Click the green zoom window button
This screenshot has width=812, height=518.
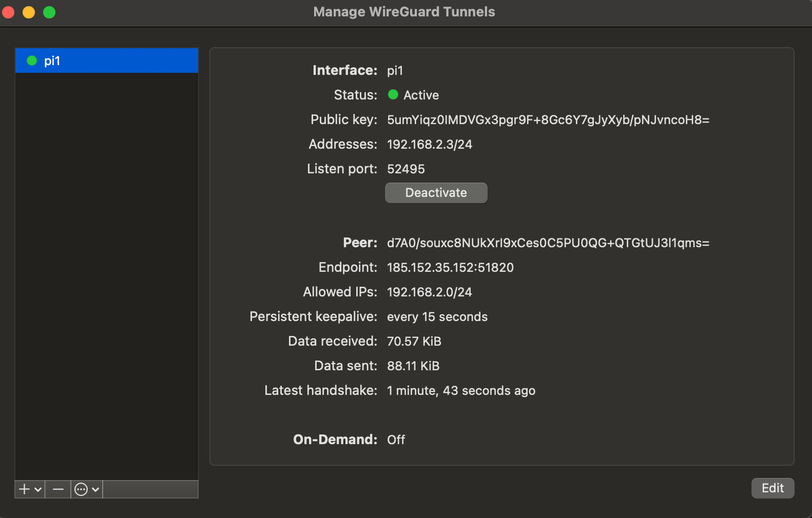click(49, 12)
